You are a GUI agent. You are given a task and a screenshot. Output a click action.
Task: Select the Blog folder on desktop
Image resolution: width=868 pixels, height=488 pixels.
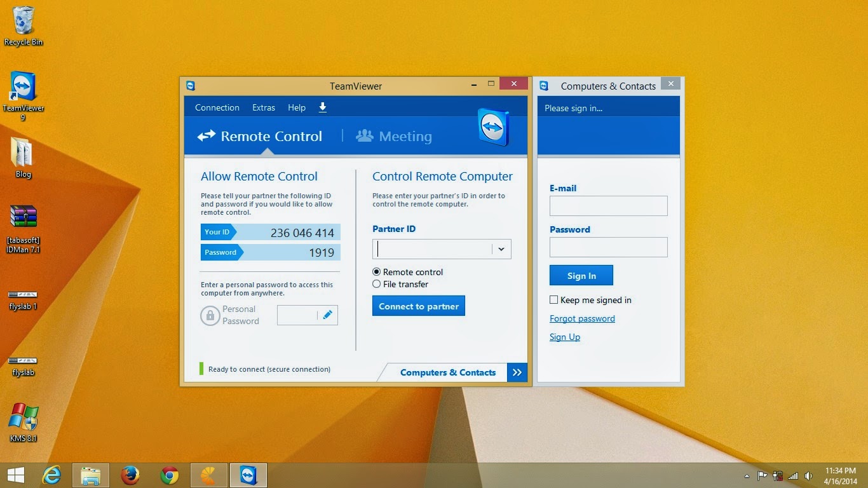23,158
